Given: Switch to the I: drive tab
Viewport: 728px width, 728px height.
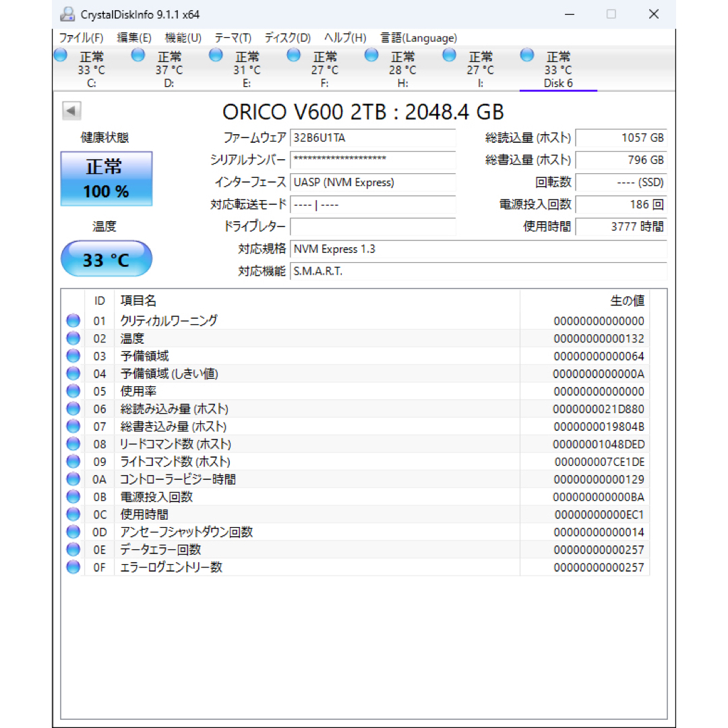Looking at the screenshot, I should (x=480, y=69).
